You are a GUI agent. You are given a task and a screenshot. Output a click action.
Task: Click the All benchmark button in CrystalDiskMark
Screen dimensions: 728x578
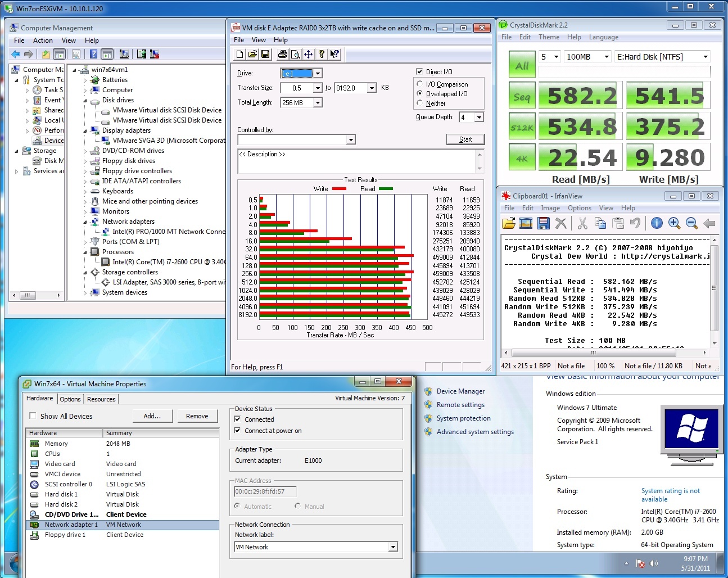pyautogui.click(x=522, y=65)
